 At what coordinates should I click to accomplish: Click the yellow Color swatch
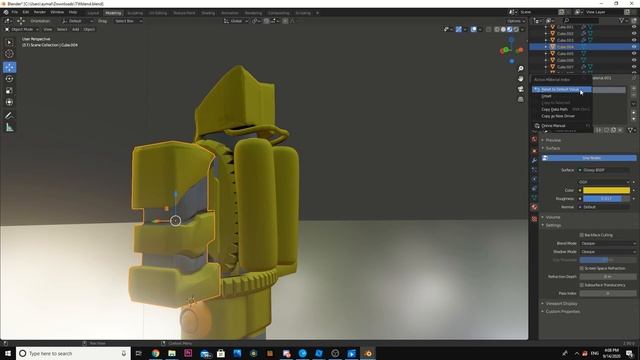606,190
